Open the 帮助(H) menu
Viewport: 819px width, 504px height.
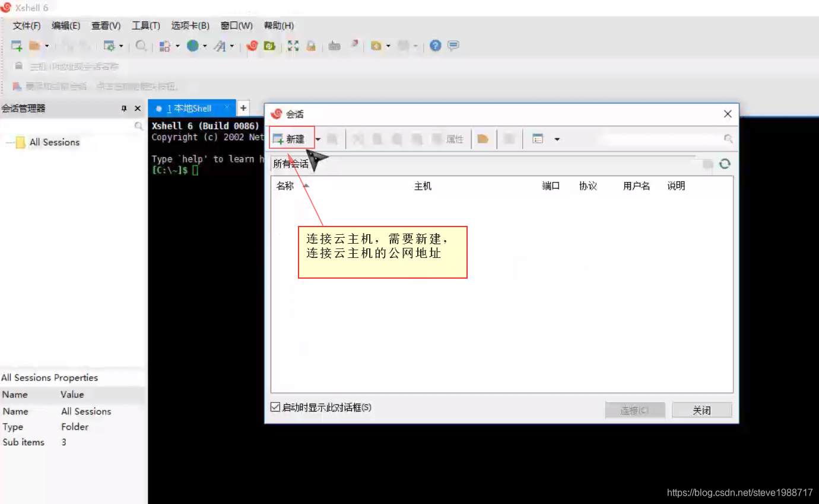[279, 25]
